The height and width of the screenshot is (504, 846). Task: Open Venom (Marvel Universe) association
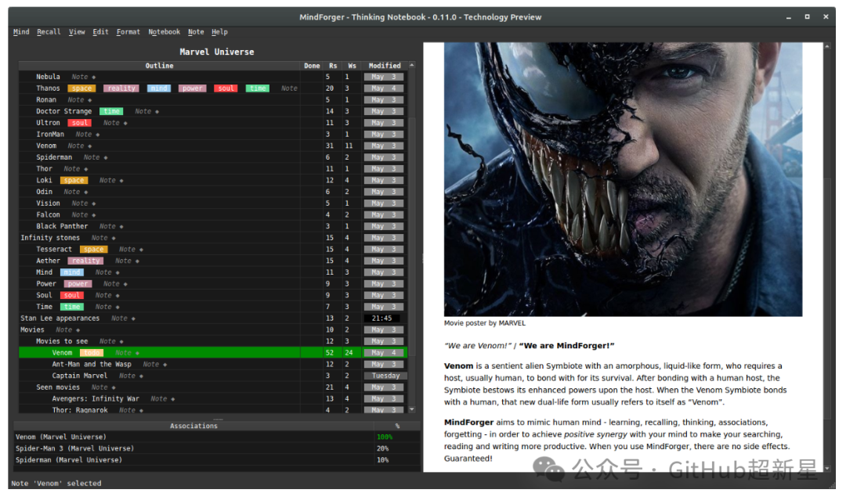coord(218,437)
